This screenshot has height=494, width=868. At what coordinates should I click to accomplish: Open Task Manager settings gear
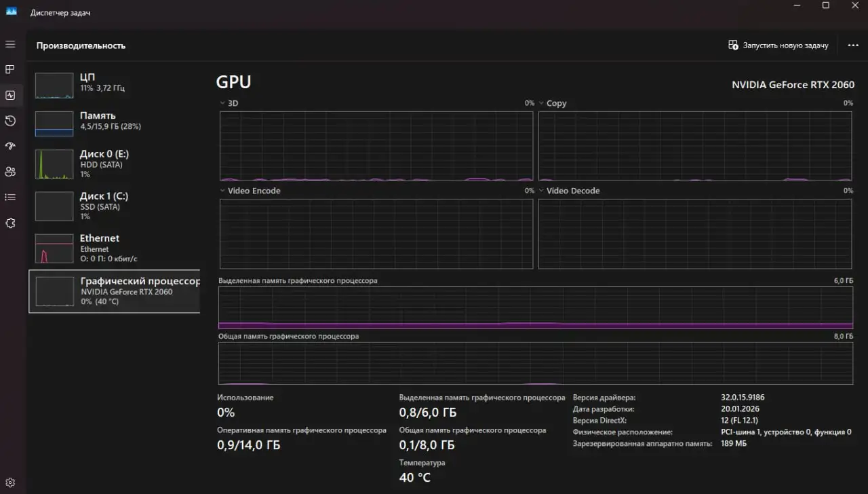(x=10, y=482)
